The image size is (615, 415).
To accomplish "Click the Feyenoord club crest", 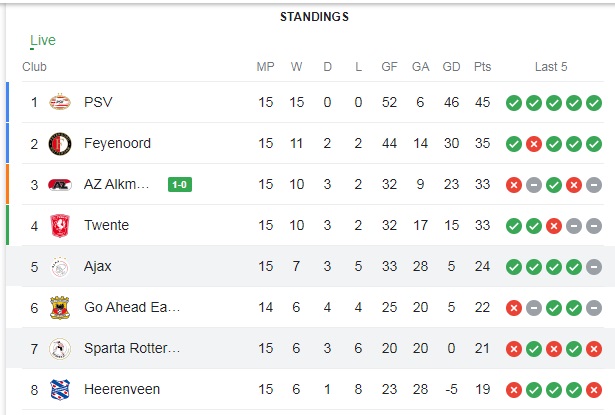I will click(60, 144).
